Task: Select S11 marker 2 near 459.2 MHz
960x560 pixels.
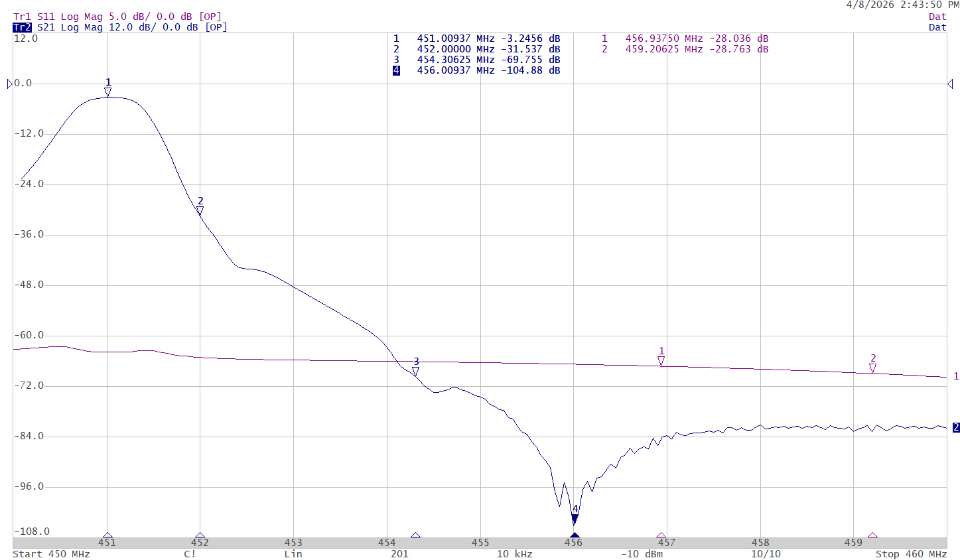Action: coord(872,368)
